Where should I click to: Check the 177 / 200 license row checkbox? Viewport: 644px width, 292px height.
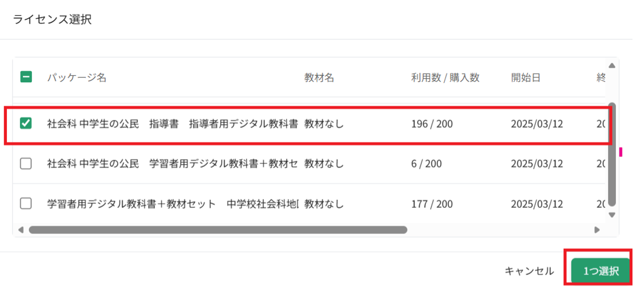(26, 204)
